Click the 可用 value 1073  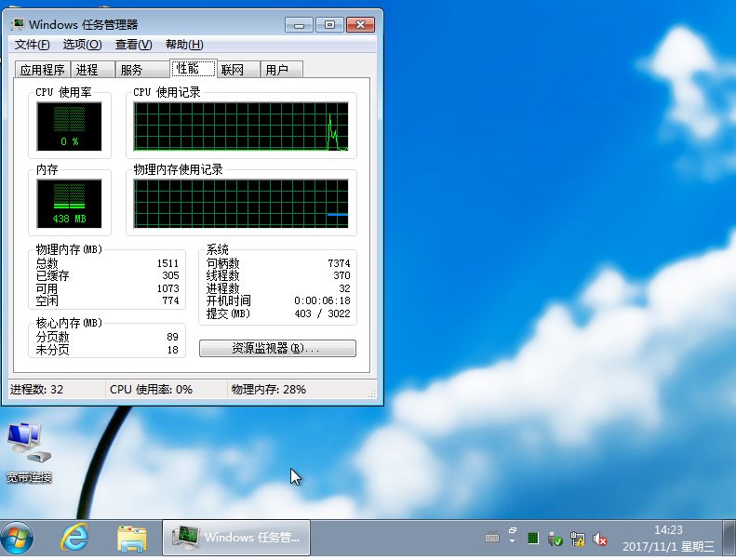tap(168, 288)
